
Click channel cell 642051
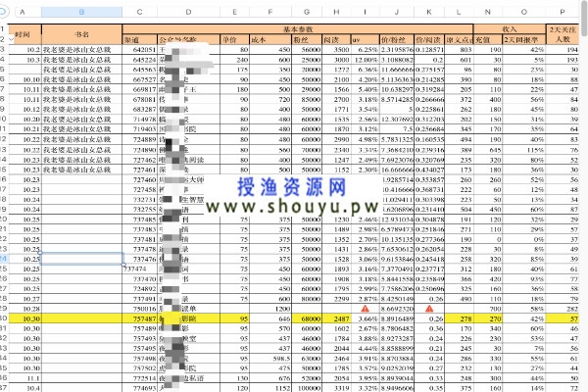coord(139,50)
